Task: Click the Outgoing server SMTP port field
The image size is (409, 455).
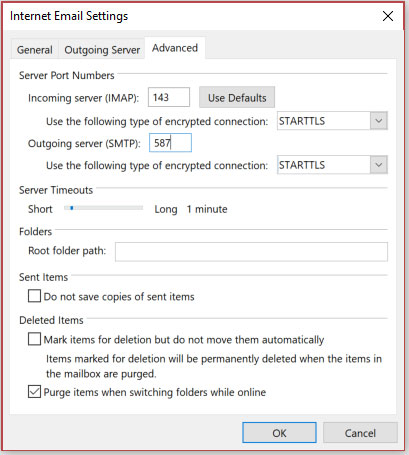Action: pyautogui.click(x=170, y=143)
